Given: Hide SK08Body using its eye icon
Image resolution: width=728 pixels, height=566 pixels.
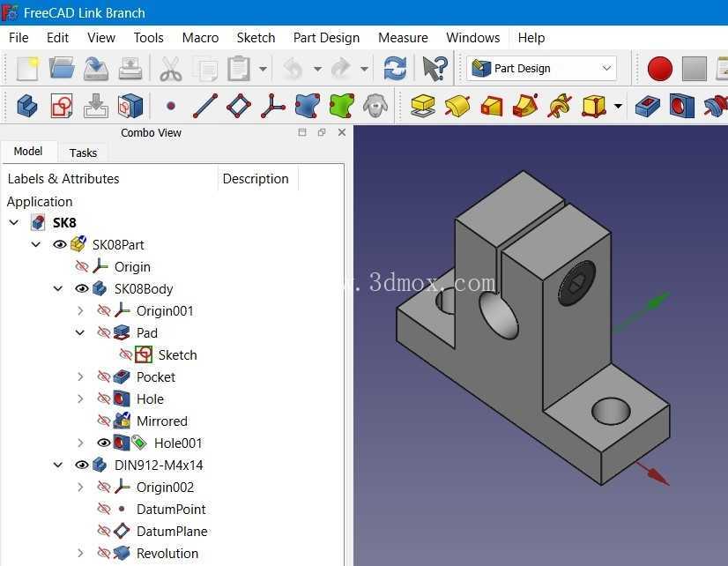Looking at the screenshot, I should click(82, 288).
